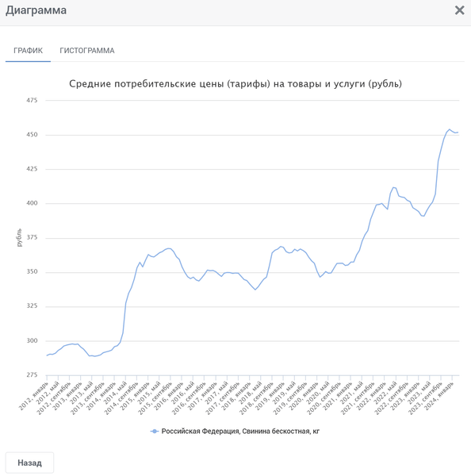Select the 2012, январь x-axis label
This screenshot has width=471, height=476.
pos(34,395)
